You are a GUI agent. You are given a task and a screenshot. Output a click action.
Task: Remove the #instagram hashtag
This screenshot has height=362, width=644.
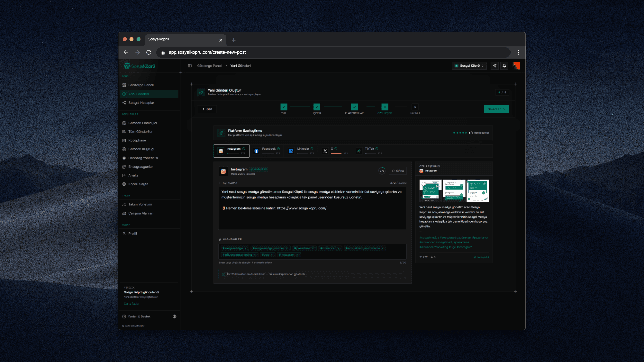click(x=297, y=255)
